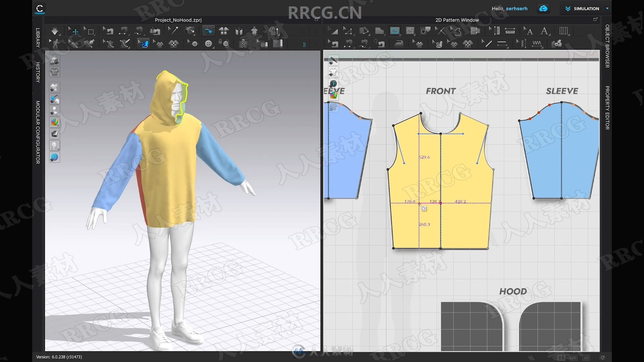This screenshot has height=362, width=644.
Task: Select the simulation mode dropdown
Action: click(608, 8)
